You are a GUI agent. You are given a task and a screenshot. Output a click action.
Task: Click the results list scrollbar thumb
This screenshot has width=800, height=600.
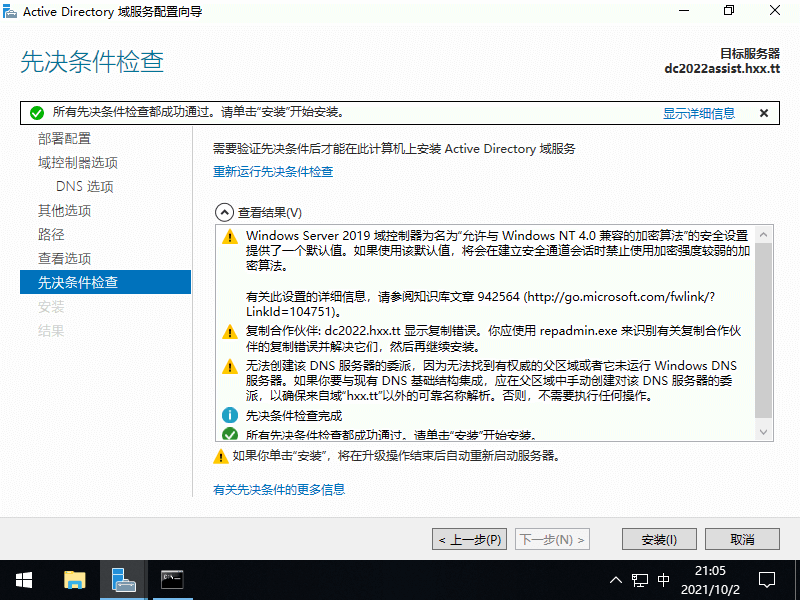coord(764,330)
